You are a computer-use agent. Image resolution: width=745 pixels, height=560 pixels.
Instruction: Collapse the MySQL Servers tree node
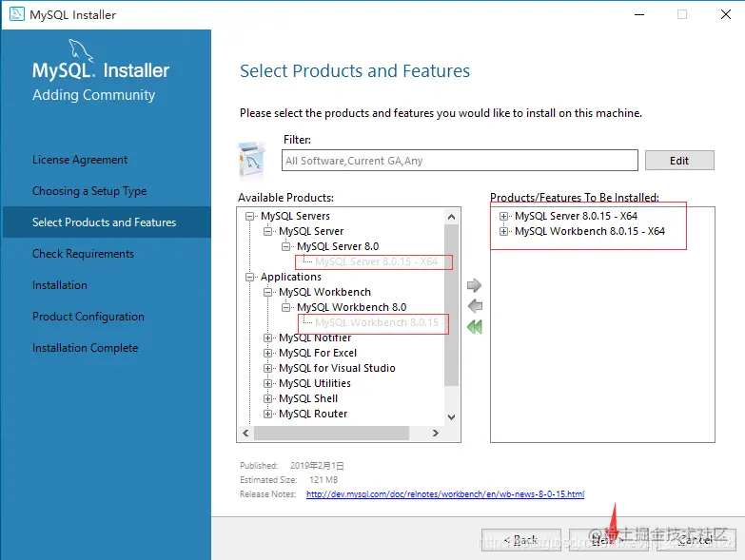249,217
